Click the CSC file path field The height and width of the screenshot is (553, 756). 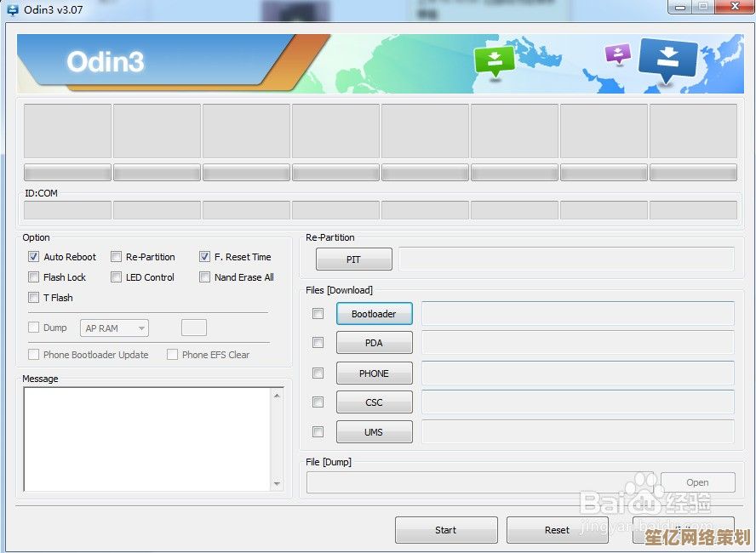coord(577,402)
